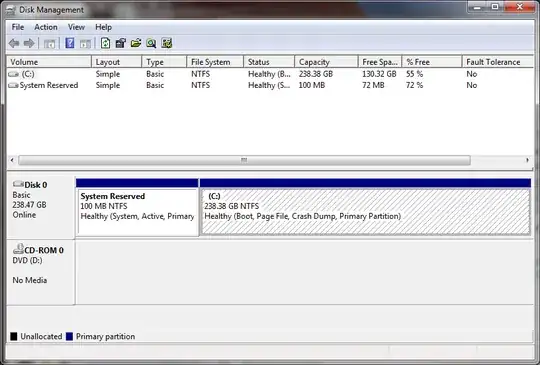This screenshot has height=365, width=540.
Task: Sort by the Capacity column header
Action: [326, 62]
